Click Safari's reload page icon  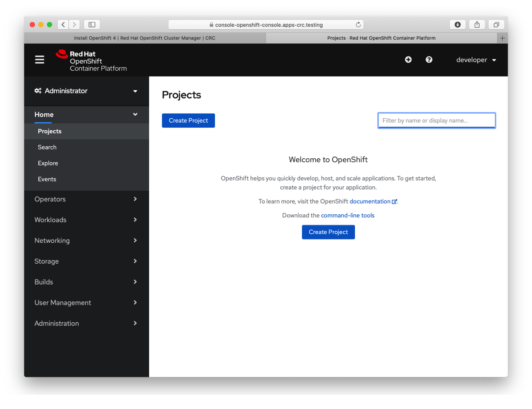(x=358, y=25)
